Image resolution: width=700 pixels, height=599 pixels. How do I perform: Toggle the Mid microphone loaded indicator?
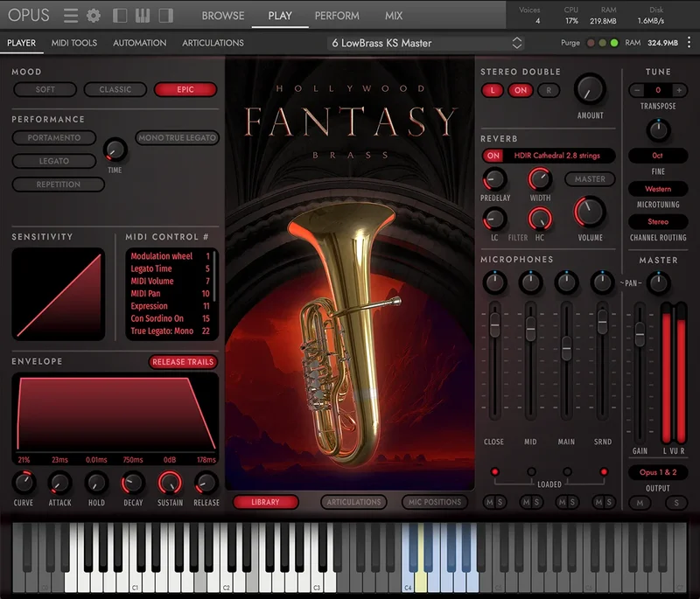(x=531, y=471)
